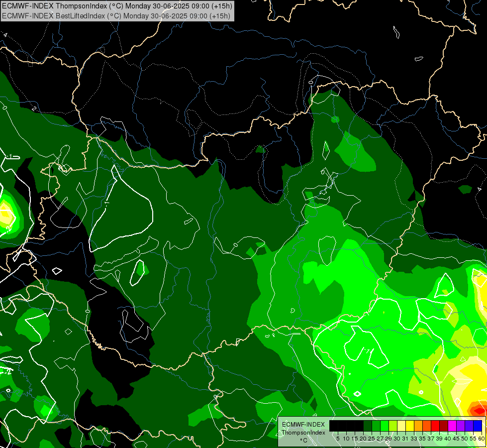The image size is (487, 448).
Task: Click the legend tick value '15'
Action: pyautogui.click(x=355, y=439)
